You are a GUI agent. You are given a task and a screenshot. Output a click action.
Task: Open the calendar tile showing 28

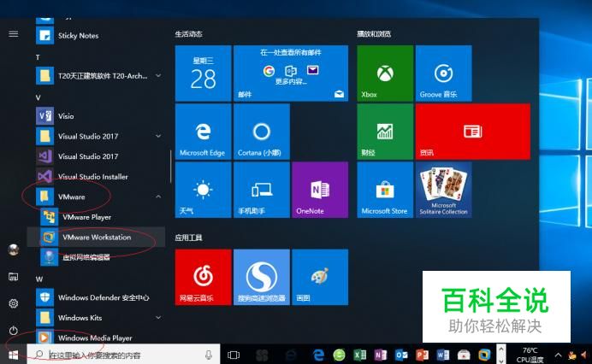pos(203,73)
